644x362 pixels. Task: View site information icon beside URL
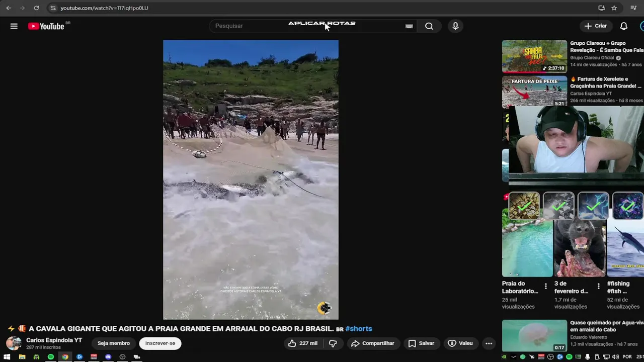pos(53,8)
